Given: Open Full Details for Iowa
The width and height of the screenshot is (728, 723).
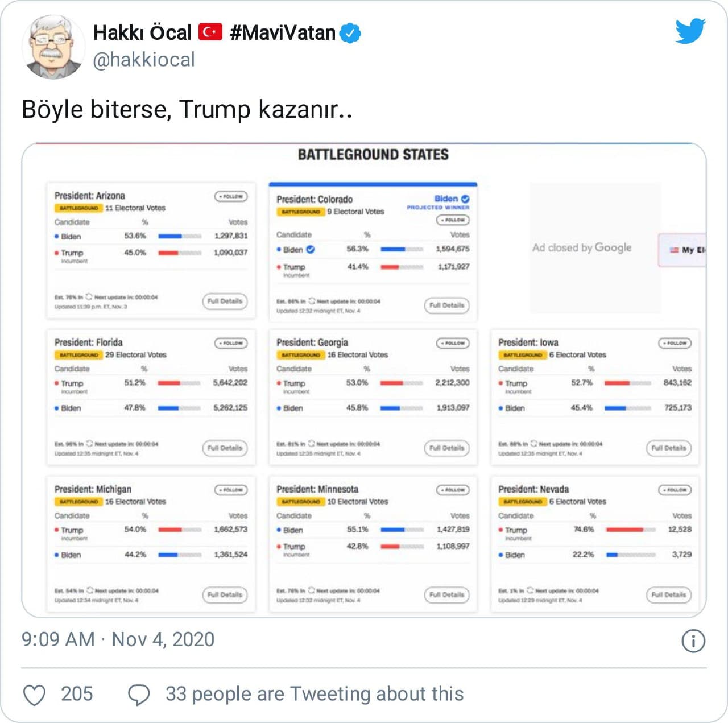Looking at the screenshot, I should [x=668, y=448].
